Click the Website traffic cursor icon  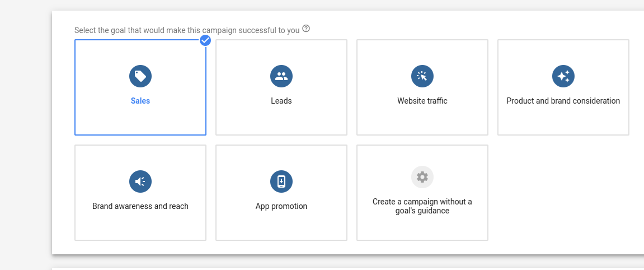click(422, 76)
